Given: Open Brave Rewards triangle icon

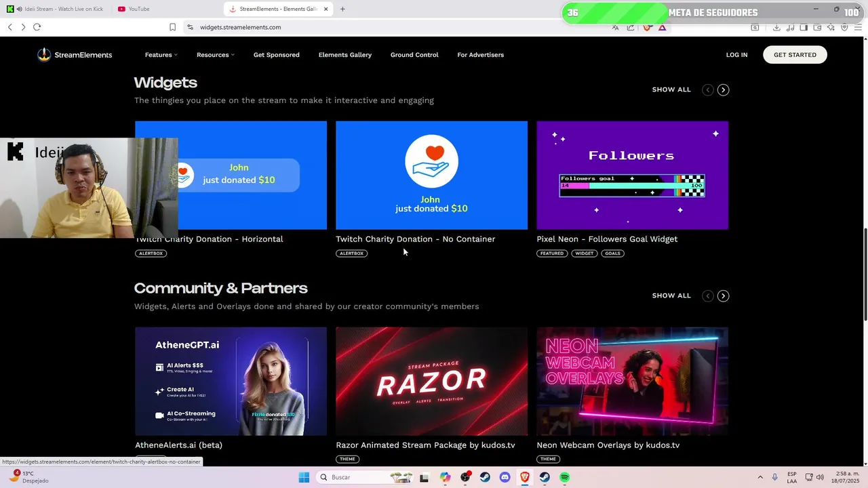Looking at the screenshot, I should pos(662,27).
